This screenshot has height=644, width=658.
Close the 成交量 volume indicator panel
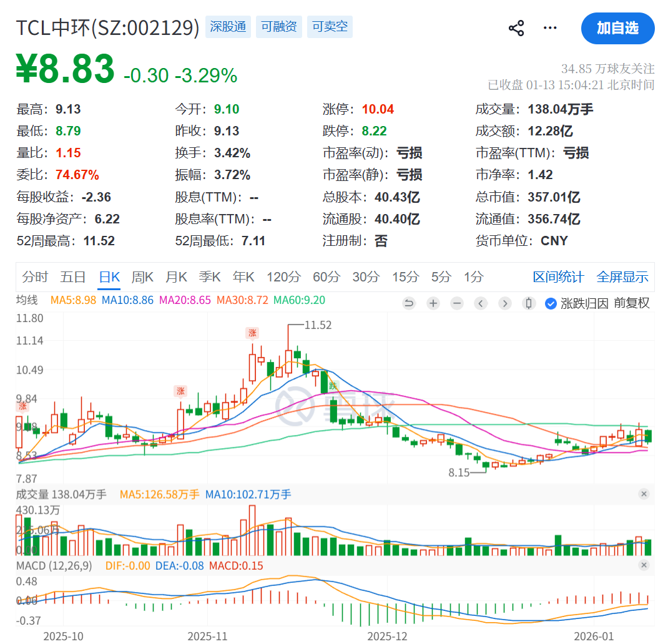pos(644,494)
